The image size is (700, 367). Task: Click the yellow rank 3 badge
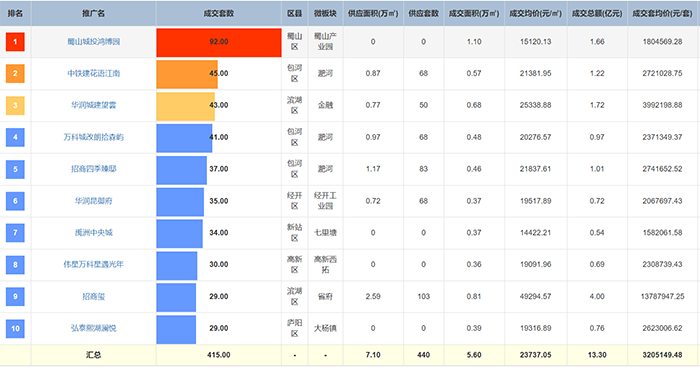tap(15, 105)
